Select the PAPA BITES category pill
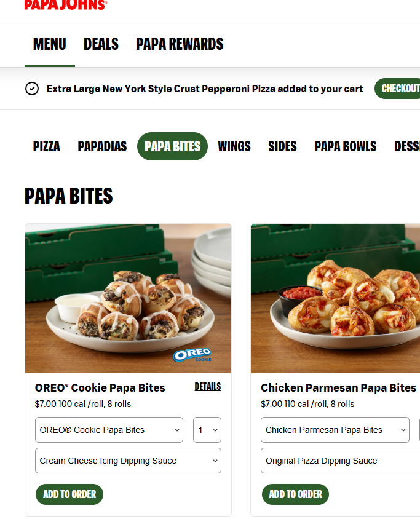Image resolution: width=420 pixels, height=519 pixels. 172,146
